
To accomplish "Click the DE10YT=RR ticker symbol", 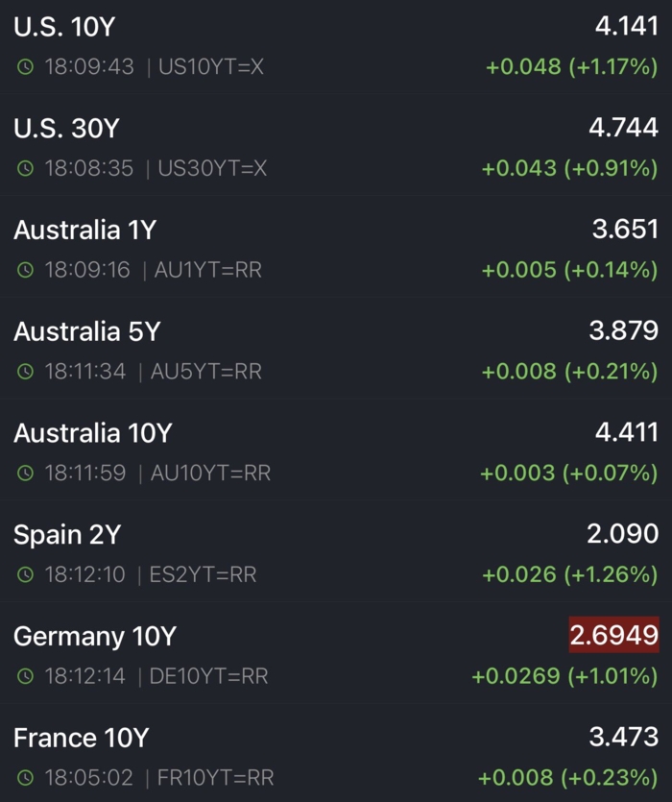I will pyautogui.click(x=208, y=677).
